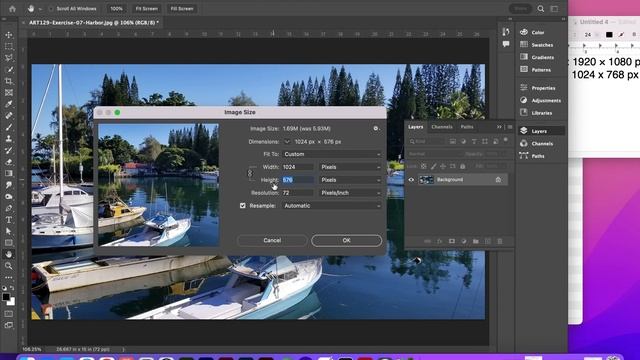This screenshot has width=640, height=360.
Task: Toggle lock all padlock icon
Action: tap(462, 167)
